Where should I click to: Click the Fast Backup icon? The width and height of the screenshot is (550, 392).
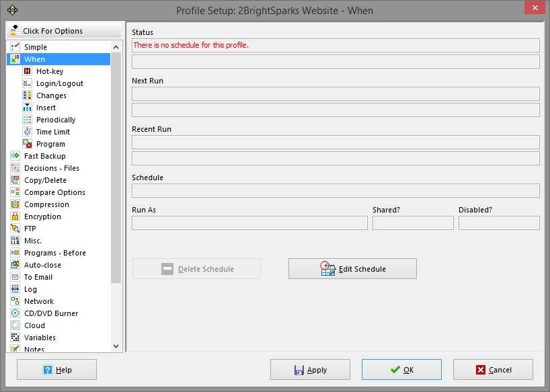coord(15,156)
